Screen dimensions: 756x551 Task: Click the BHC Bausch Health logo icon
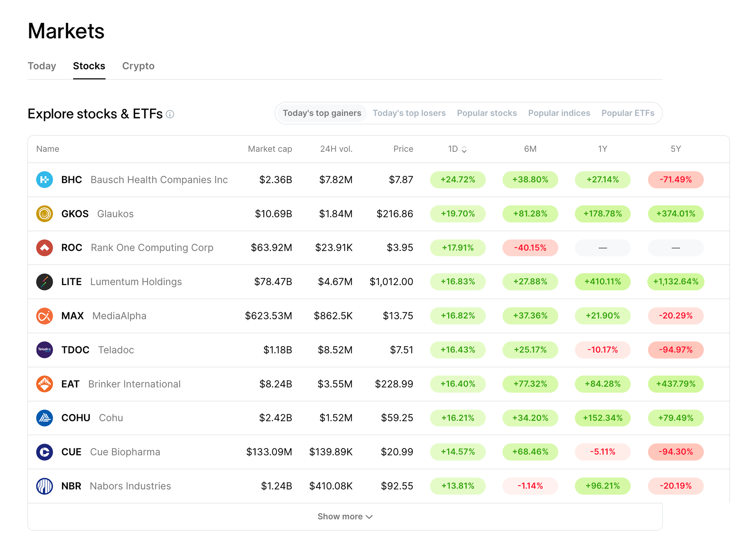[x=44, y=180]
